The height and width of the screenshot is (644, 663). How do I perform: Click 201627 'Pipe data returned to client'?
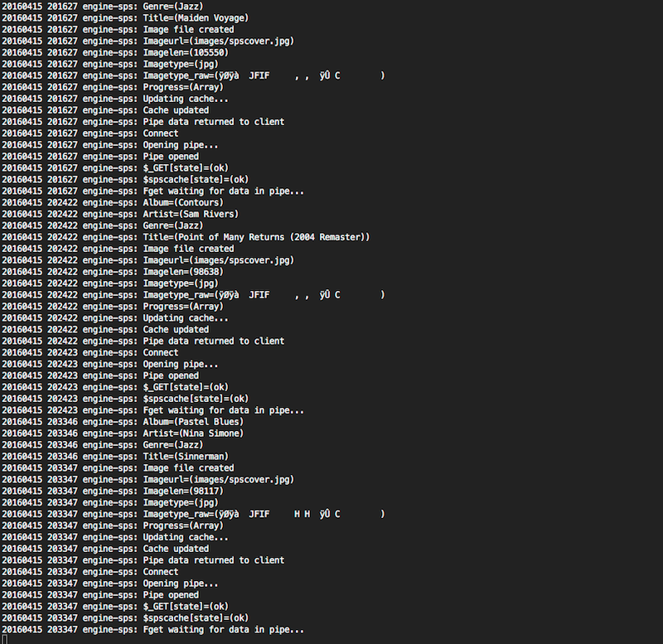143,122
